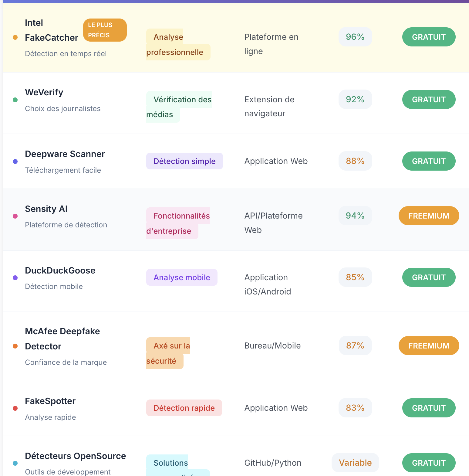Click the 'Détection rapide' tag
469x476 pixels.
(x=184, y=408)
